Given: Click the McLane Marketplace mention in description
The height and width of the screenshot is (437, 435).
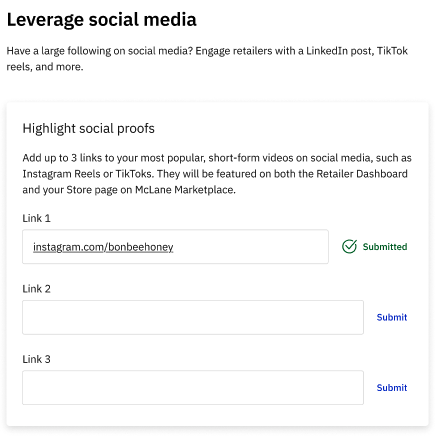Looking at the screenshot, I should [x=185, y=190].
